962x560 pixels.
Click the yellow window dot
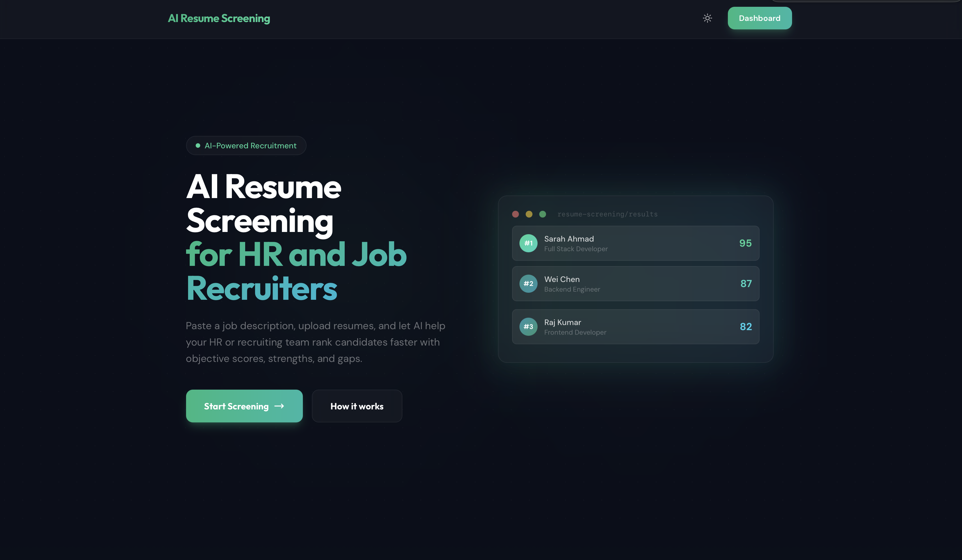[529, 214]
